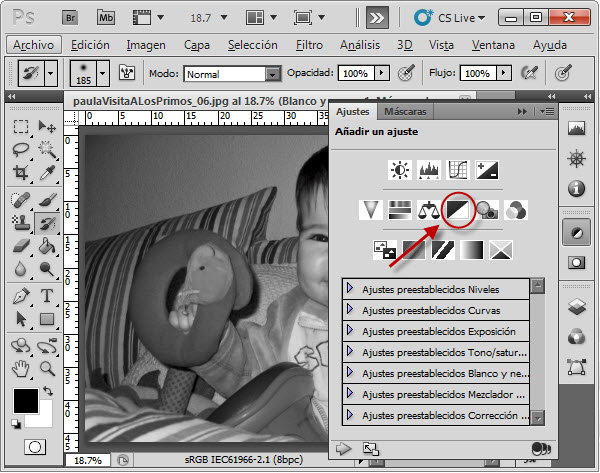This screenshot has height=473, width=600.
Task: Select the Path Selection tool
Action: coord(21,319)
